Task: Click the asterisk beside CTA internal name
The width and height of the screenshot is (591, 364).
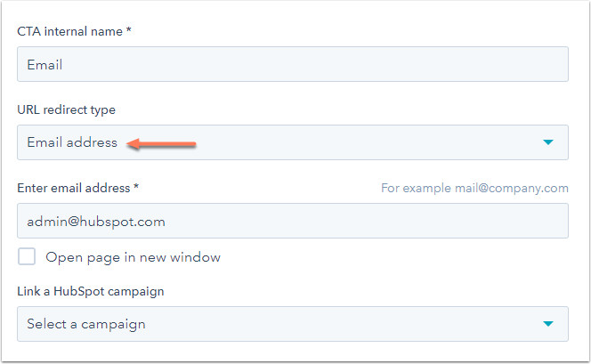Action: click(130, 31)
